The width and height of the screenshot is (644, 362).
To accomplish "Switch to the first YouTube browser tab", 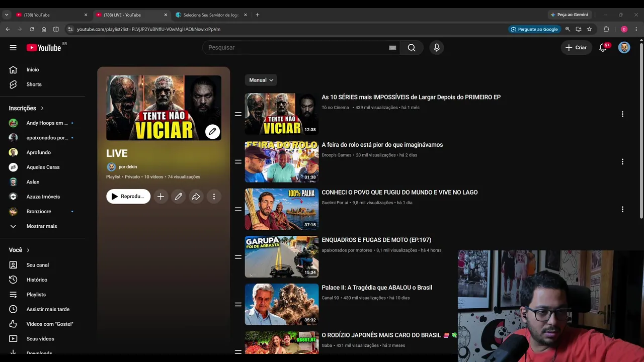I will [51, 15].
